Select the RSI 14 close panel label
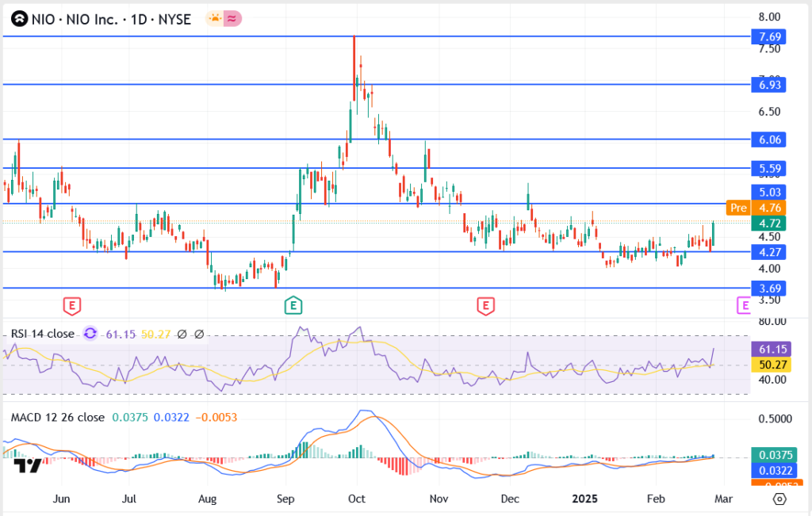 pyautogui.click(x=41, y=334)
